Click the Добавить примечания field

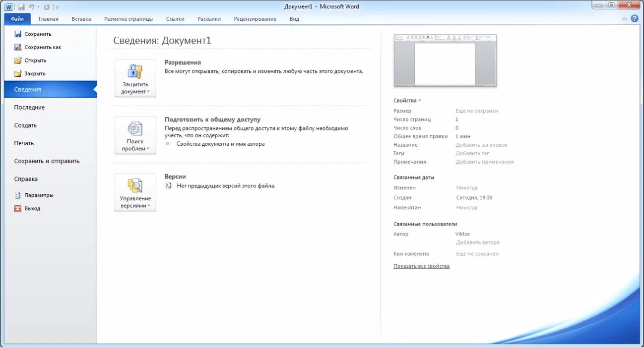tap(485, 162)
